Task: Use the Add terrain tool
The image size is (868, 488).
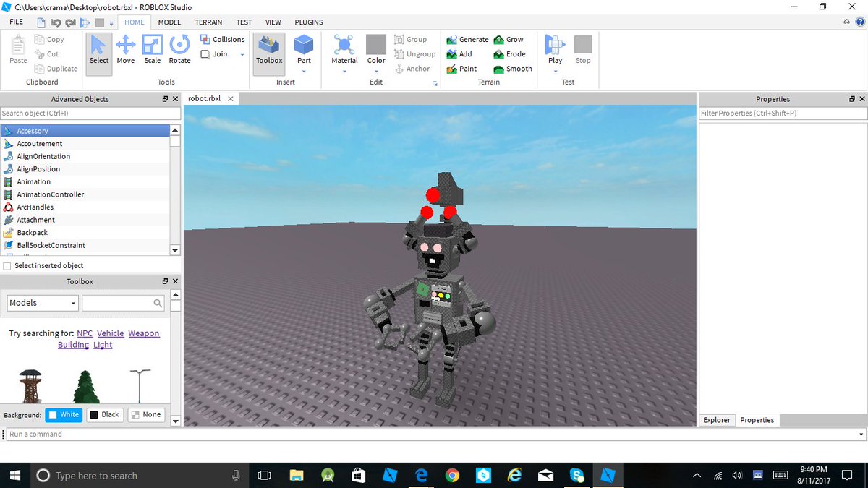Action: 459,54
